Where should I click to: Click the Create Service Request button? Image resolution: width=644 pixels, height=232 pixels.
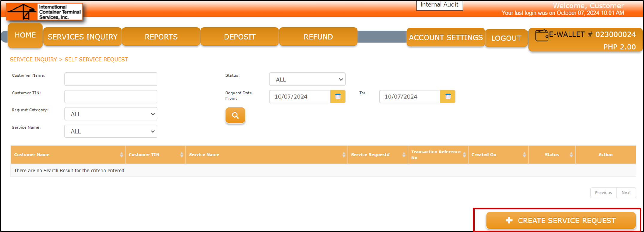[560, 221]
